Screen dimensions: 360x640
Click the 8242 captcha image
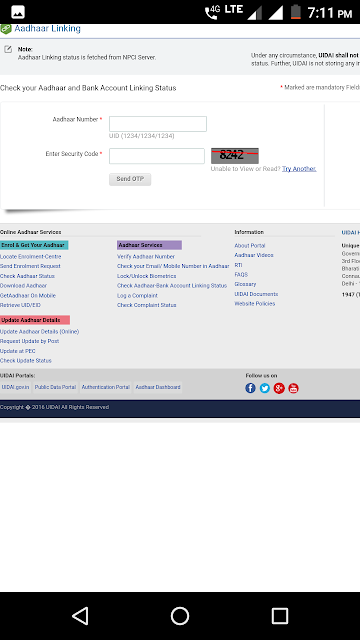click(235, 156)
